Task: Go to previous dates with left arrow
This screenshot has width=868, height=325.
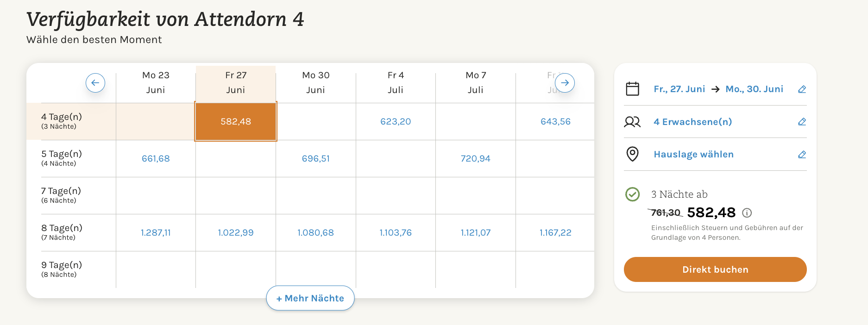Action: (x=95, y=83)
